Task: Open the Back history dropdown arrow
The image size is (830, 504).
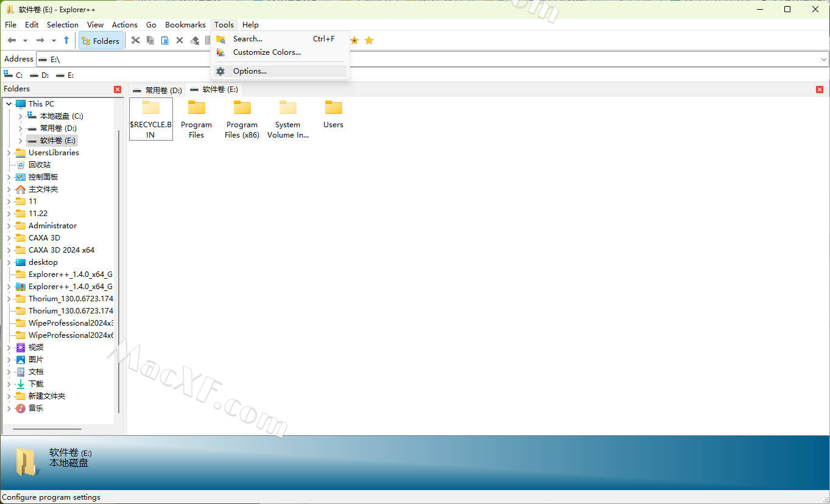Action: 25,41
